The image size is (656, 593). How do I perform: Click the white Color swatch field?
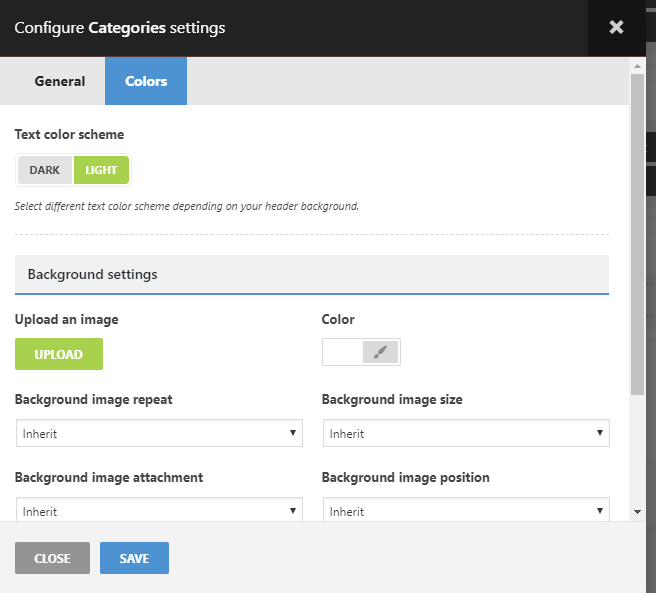[342, 352]
